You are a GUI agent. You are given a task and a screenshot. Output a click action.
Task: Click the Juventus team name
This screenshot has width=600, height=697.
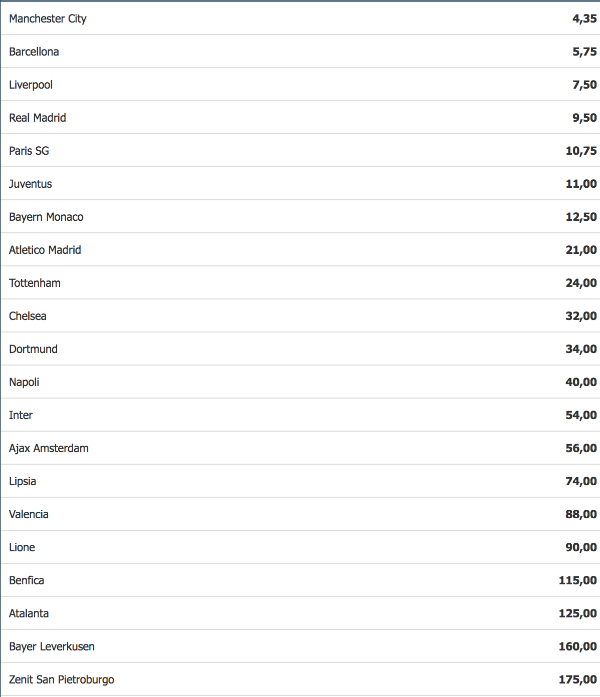30,184
